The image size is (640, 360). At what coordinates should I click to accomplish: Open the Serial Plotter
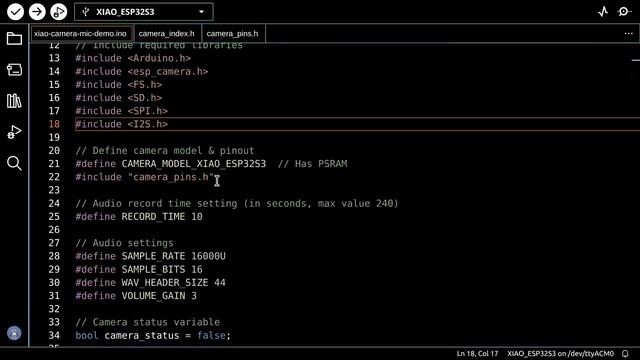pos(603,12)
